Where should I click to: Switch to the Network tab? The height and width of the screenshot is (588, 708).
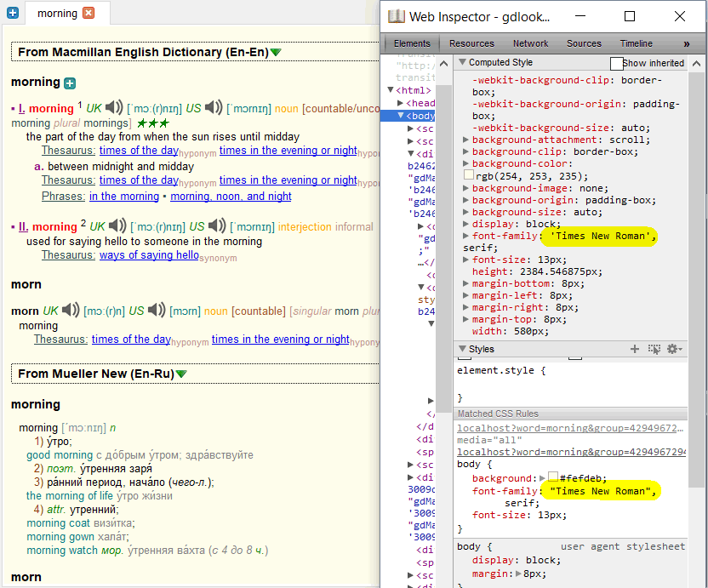tap(530, 43)
